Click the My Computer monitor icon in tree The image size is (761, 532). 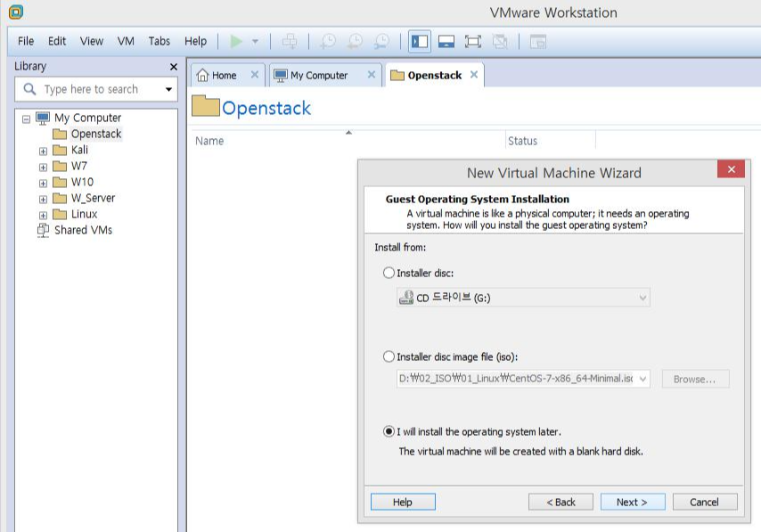point(43,118)
